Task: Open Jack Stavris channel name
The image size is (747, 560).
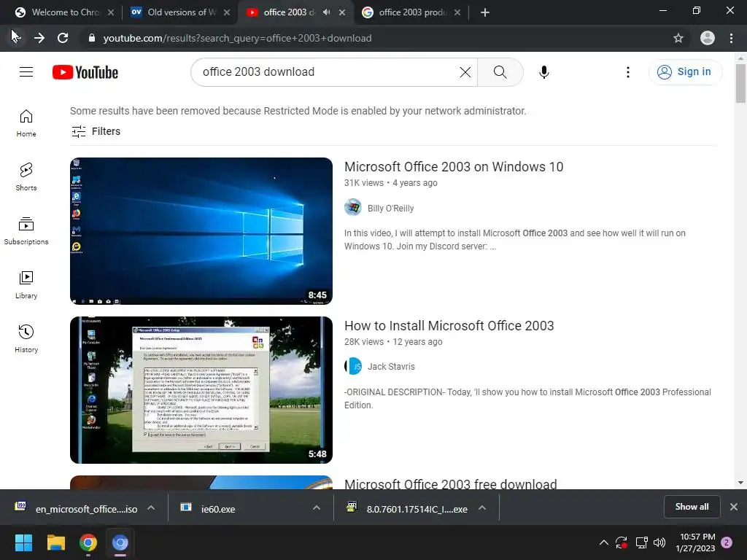Action: tap(391, 367)
